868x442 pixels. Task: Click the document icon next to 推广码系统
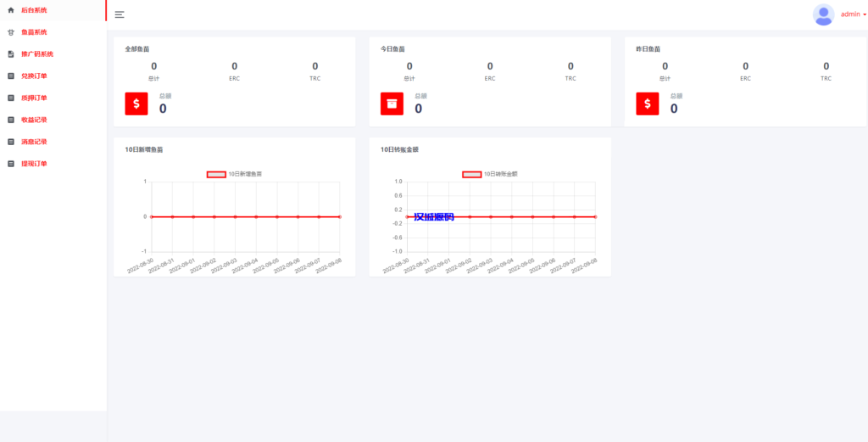point(11,54)
